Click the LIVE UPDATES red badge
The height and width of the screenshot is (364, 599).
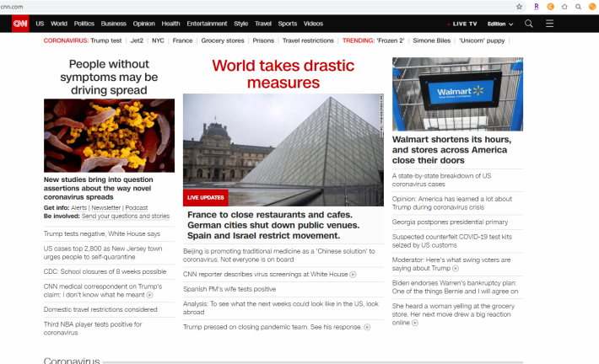pos(206,198)
